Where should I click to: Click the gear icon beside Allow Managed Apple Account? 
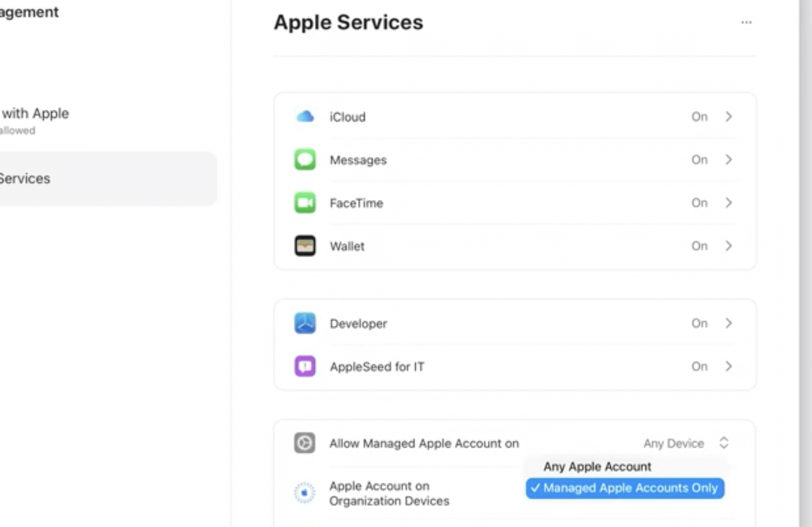point(304,443)
